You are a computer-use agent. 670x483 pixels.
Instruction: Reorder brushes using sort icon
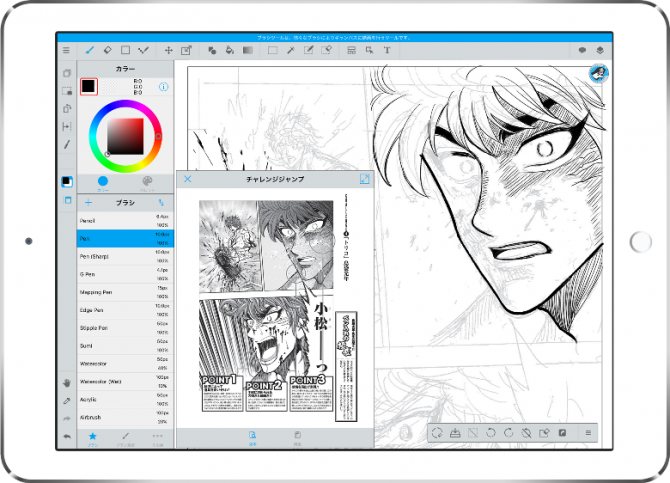(x=161, y=203)
